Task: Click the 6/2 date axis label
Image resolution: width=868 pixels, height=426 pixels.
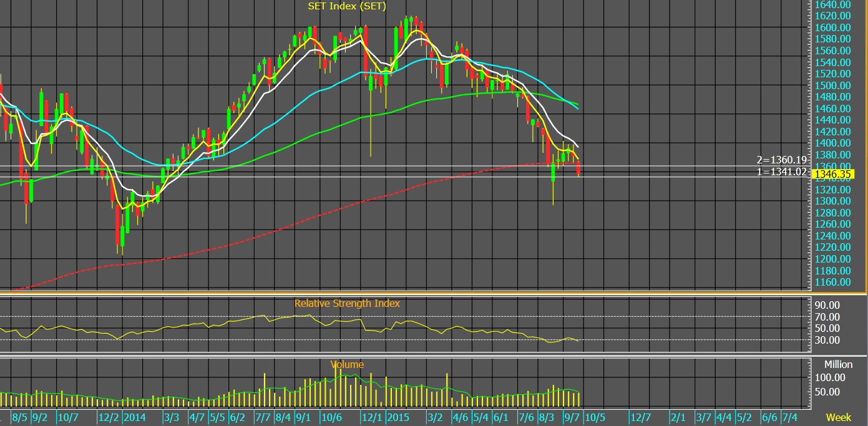Action: 238,417
